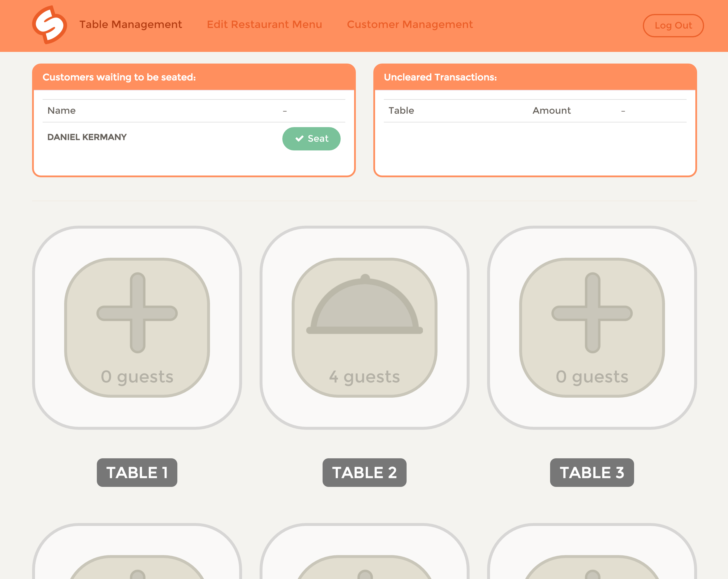Image resolution: width=728 pixels, height=579 pixels.
Task: Click the checkmark icon in the Seat button
Action: coord(299,139)
